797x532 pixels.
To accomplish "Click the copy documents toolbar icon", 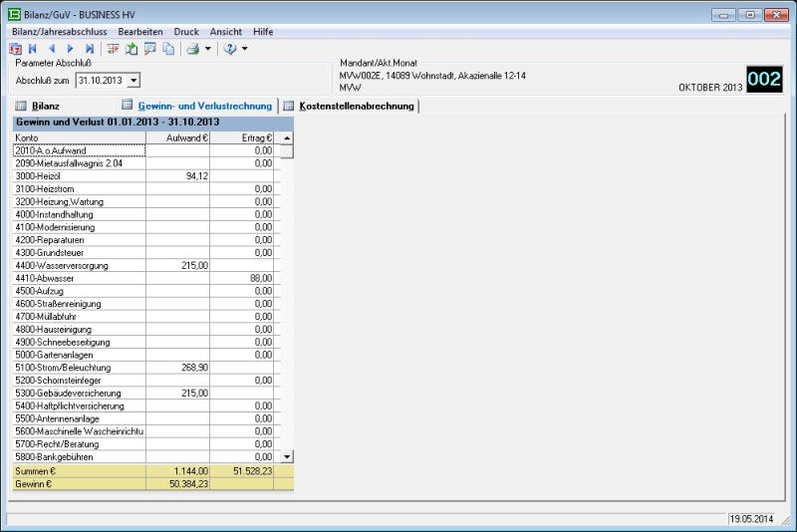I will point(168,48).
